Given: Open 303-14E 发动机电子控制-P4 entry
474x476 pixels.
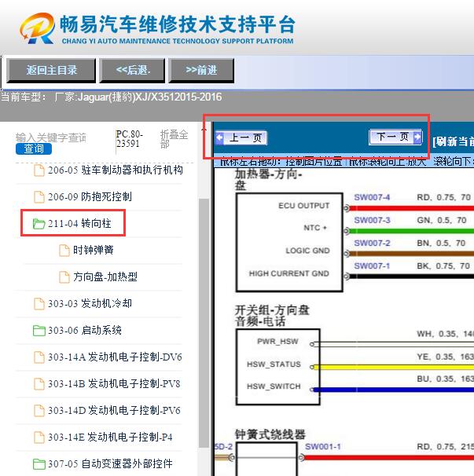Looking at the screenshot, I should 110,438.
